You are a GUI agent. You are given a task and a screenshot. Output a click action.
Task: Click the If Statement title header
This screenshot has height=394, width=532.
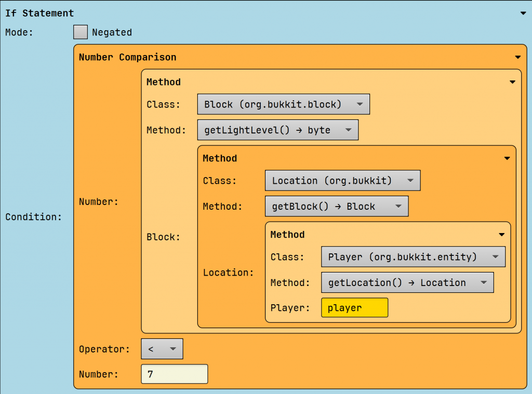tap(39, 13)
